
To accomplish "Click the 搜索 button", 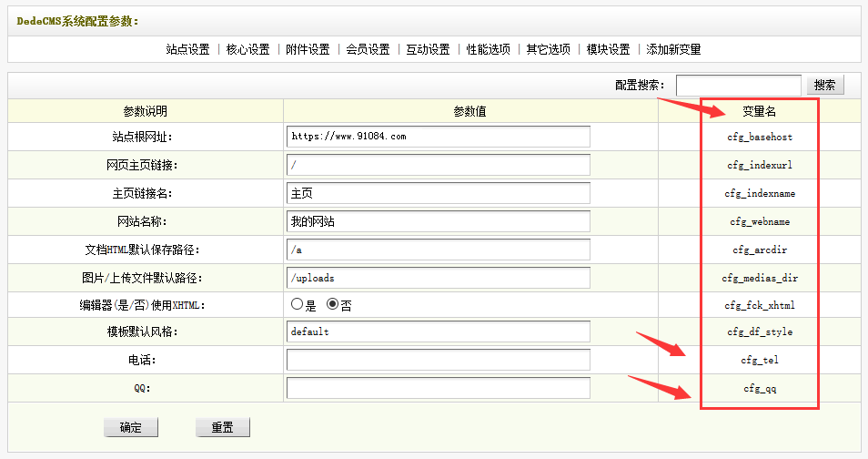I will click(x=824, y=85).
